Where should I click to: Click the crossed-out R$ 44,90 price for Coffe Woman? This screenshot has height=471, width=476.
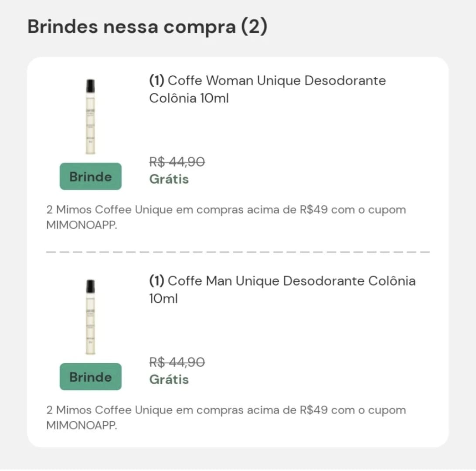click(x=177, y=162)
